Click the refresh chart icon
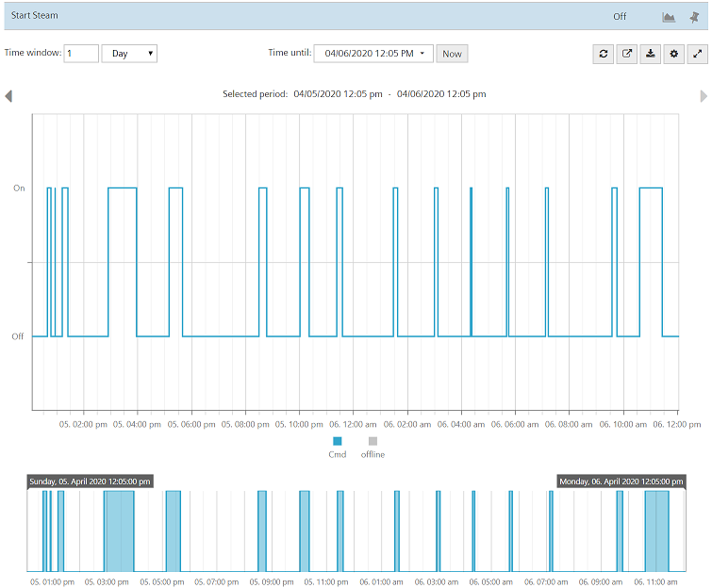This screenshot has height=588, width=712. (x=604, y=55)
